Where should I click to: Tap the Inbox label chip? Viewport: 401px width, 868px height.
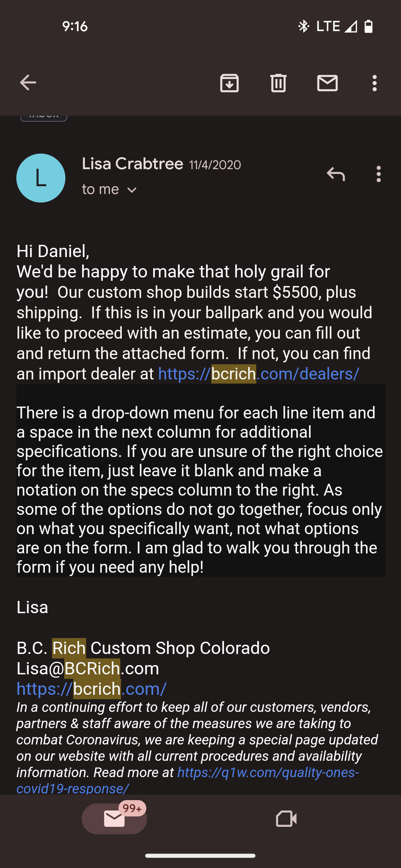click(x=43, y=116)
